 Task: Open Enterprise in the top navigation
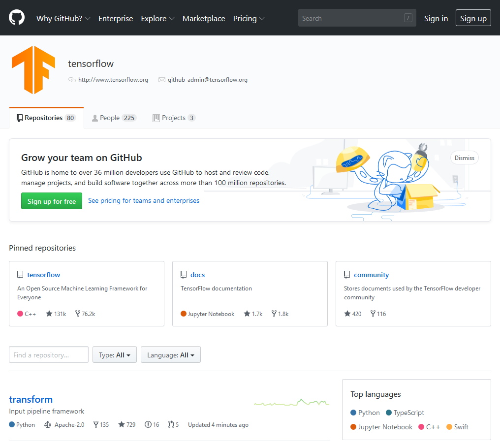[x=116, y=19]
